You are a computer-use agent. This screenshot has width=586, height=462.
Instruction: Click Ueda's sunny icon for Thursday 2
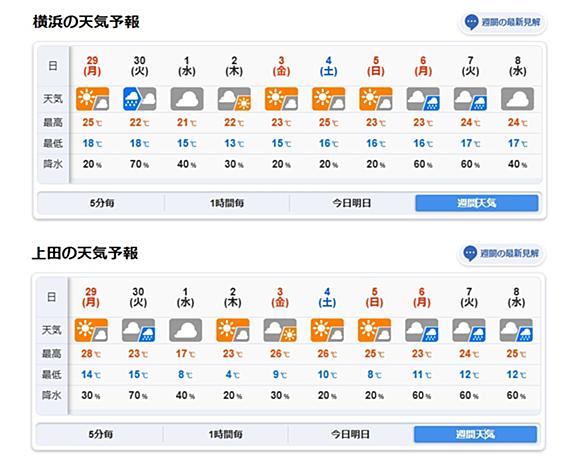pos(232,330)
